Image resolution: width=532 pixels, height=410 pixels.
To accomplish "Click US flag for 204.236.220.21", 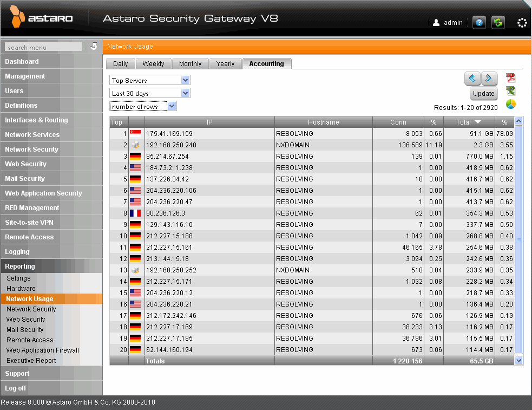I will coord(135,304).
